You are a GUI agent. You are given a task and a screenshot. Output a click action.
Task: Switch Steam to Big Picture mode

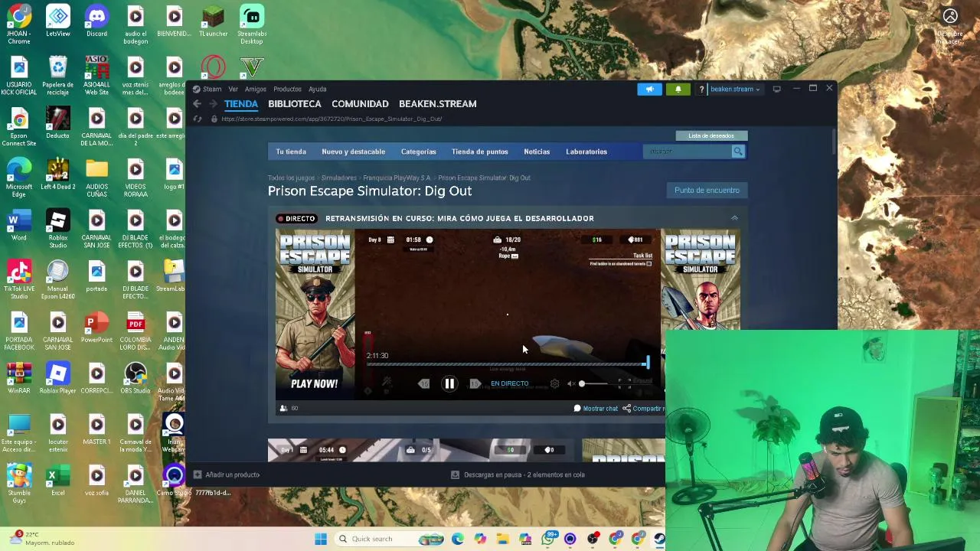coord(776,89)
